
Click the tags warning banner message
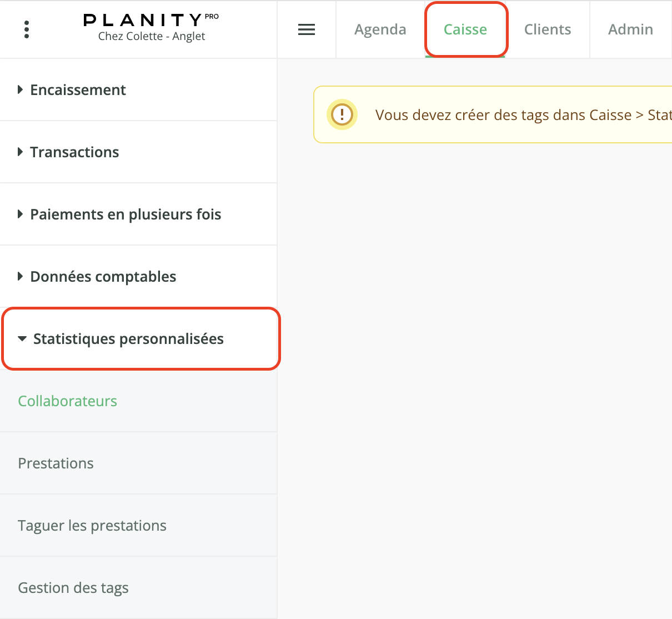click(x=523, y=115)
